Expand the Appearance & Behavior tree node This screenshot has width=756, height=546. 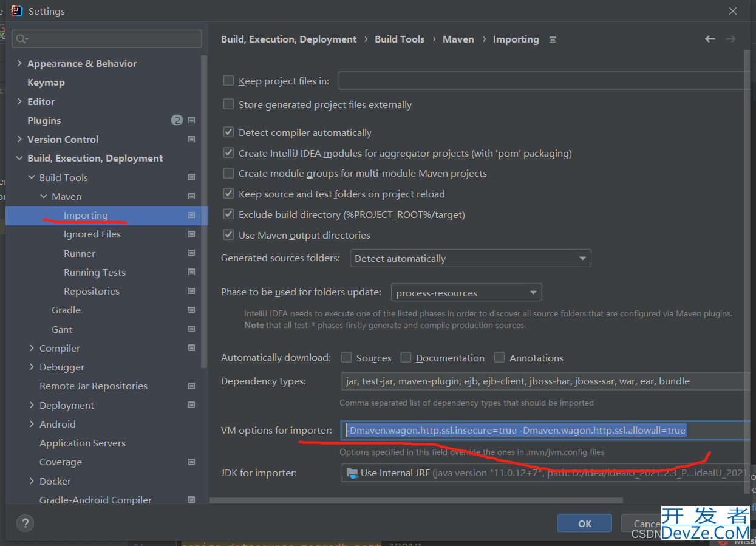click(19, 63)
